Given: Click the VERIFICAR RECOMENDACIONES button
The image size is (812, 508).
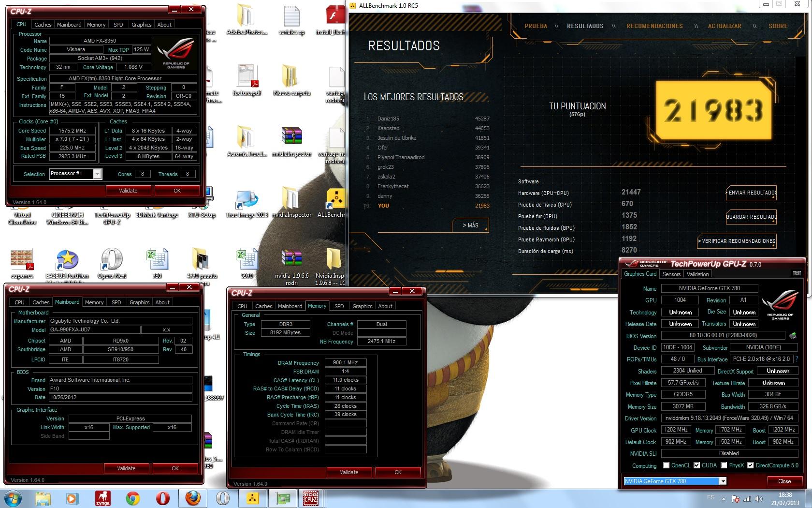Looking at the screenshot, I should [x=737, y=241].
